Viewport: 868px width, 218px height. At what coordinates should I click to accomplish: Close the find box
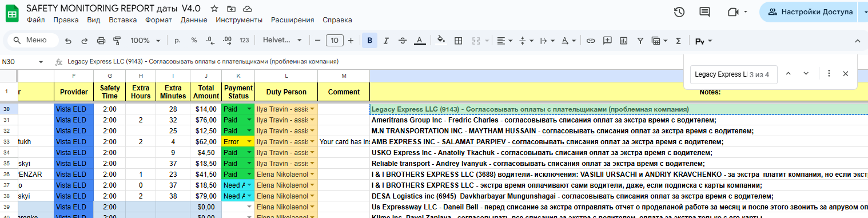point(846,73)
